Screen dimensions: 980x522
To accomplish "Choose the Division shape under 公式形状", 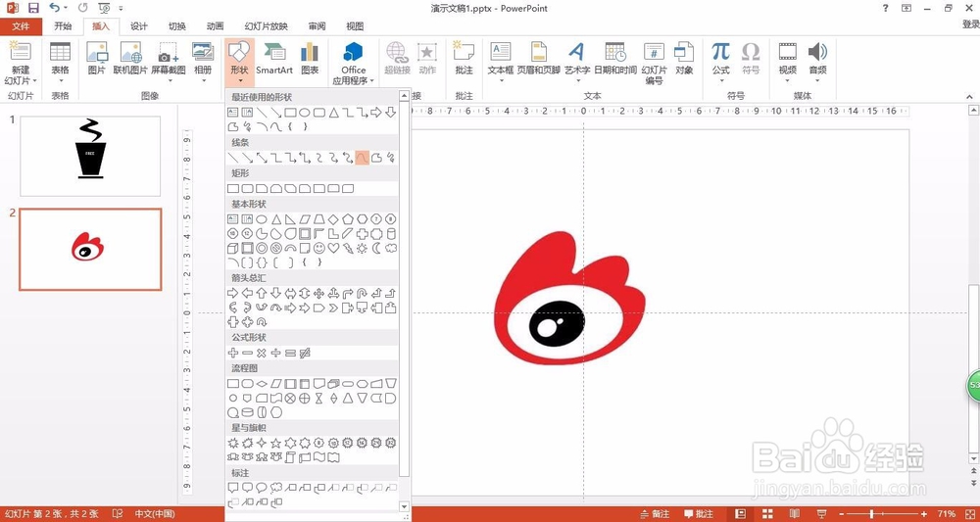I will point(276,353).
